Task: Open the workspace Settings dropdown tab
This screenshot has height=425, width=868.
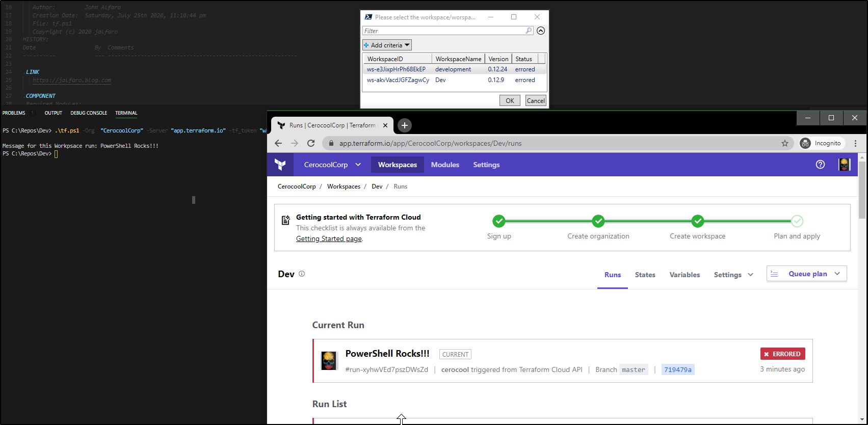Action: 733,275
